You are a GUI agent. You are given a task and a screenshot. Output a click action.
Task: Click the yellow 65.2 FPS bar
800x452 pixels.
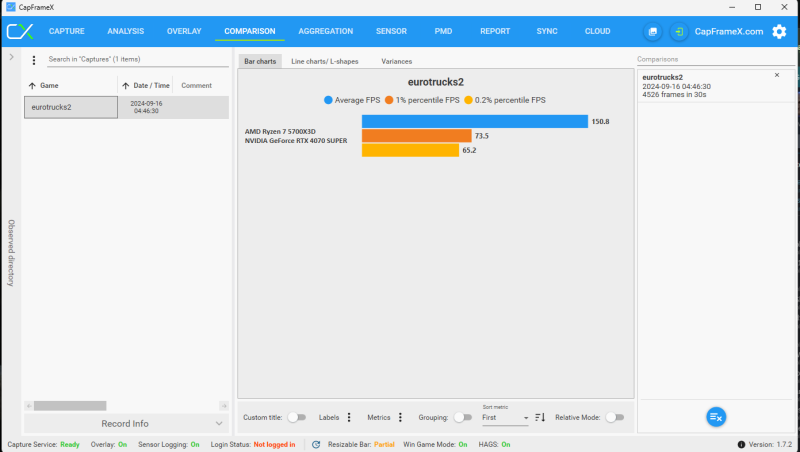click(410, 150)
